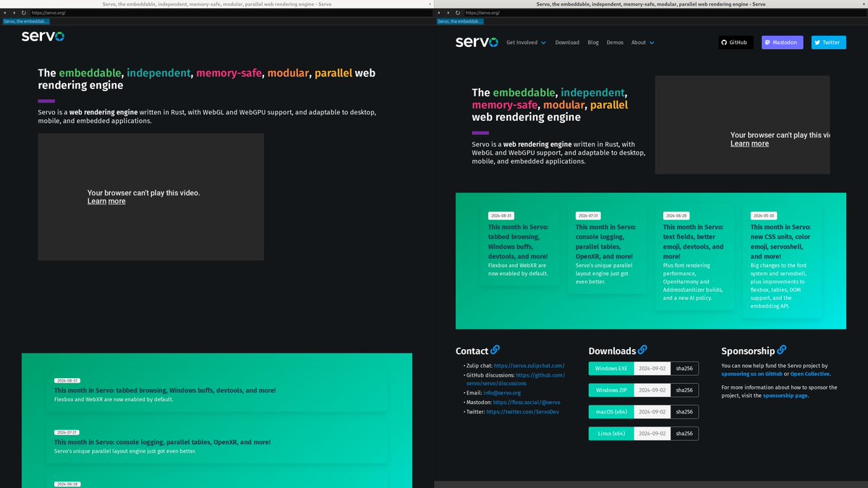Viewport: 868px width, 488px height.
Task: Download the Windows ZIP build
Action: click(611, 390)
